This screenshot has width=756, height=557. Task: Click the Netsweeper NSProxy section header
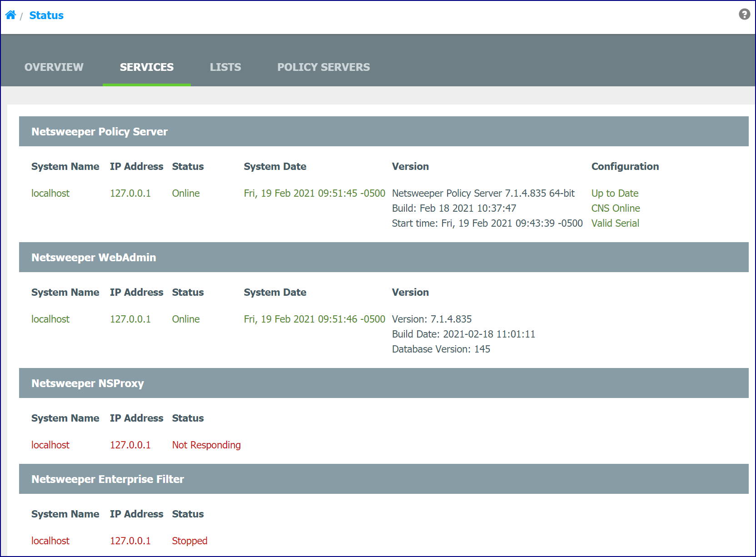tap(384, 383)
